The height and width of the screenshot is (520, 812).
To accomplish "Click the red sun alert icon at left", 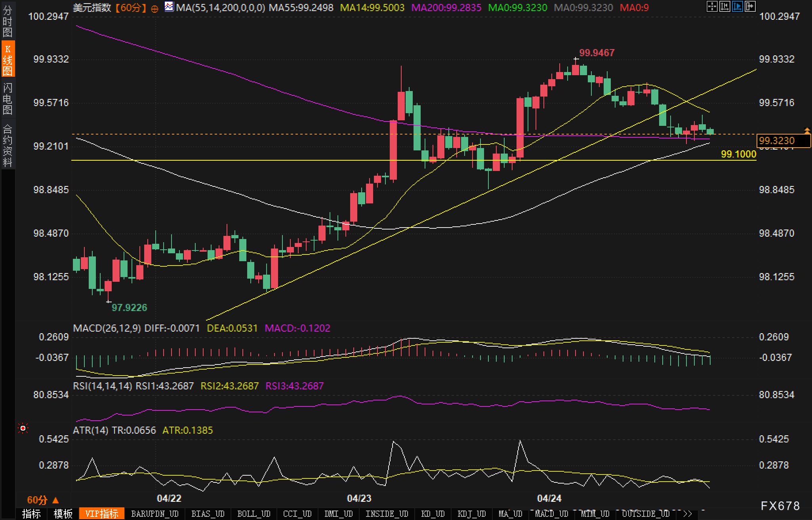I will pyautogui.click(x=23, y=428).
